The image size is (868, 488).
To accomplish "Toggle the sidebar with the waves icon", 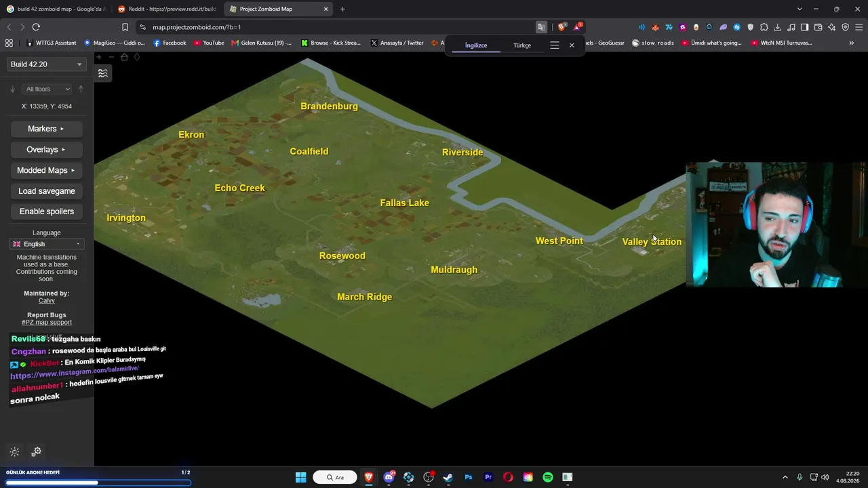I will 103,73.
